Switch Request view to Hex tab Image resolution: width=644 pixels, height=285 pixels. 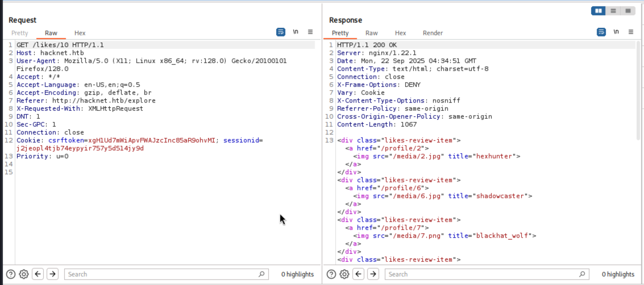tap(80, 33)
